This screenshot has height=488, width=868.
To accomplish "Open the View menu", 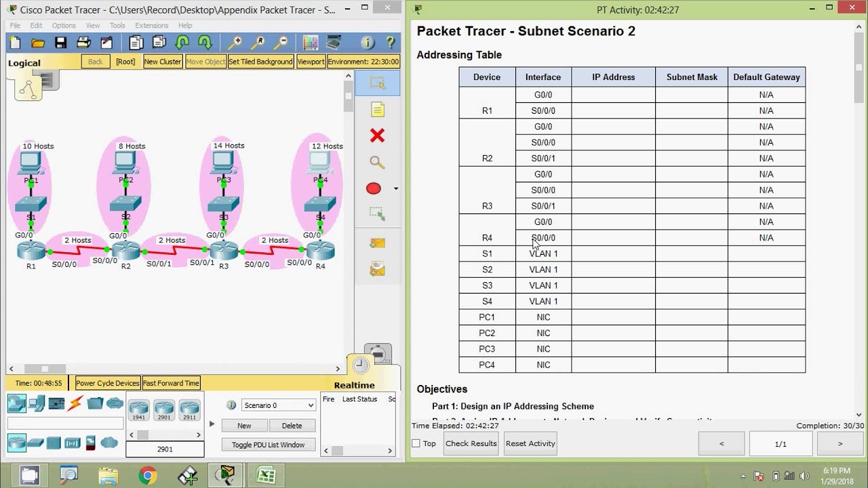I will pos(93,26).
